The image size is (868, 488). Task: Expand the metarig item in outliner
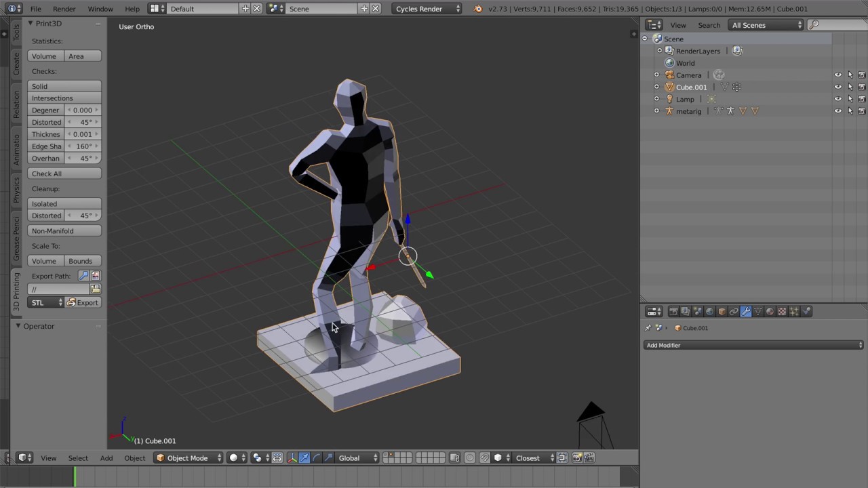coord(656,111)
